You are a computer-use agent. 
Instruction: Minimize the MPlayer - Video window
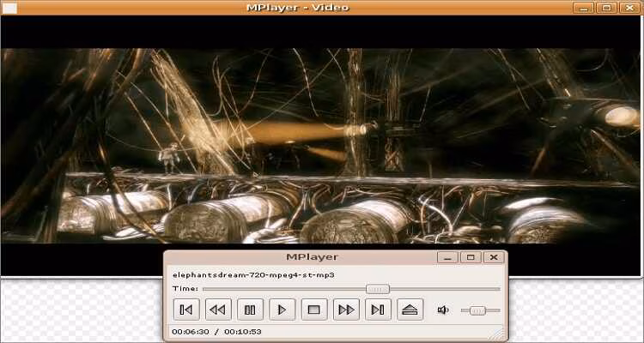point(584,8)
